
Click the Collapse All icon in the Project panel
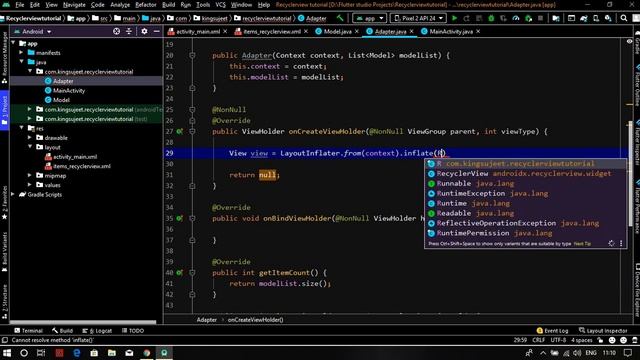click(129, 31)
